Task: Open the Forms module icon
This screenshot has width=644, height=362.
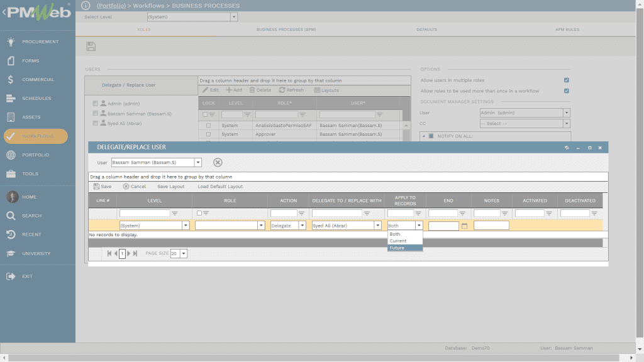Action: 11,61
